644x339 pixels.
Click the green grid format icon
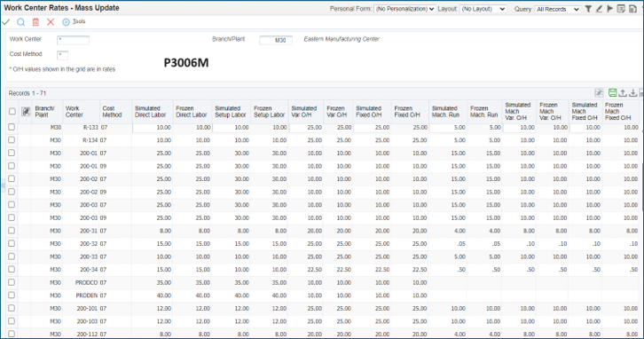coord(612,93)
